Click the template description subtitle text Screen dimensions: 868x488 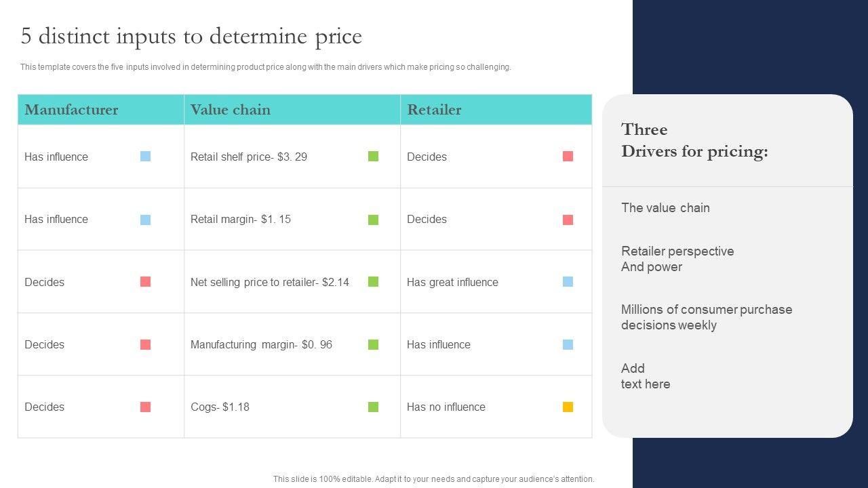(x=265, y=67)
